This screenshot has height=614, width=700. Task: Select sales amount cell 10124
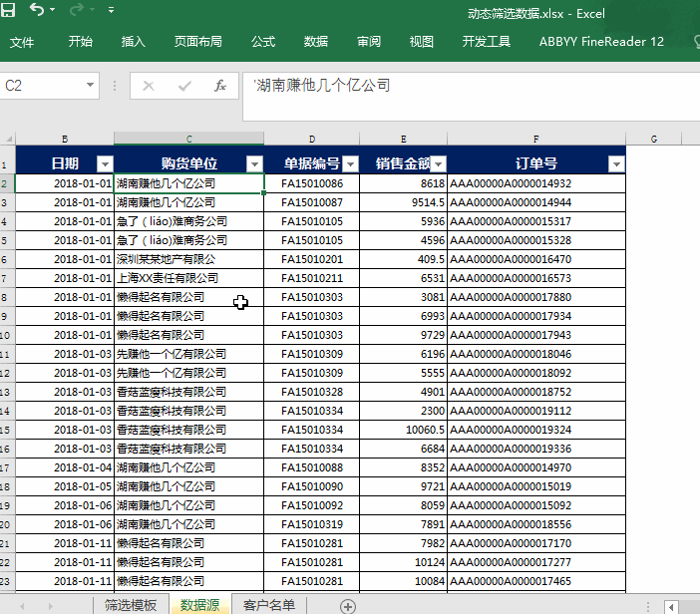[x=403, y=562]
